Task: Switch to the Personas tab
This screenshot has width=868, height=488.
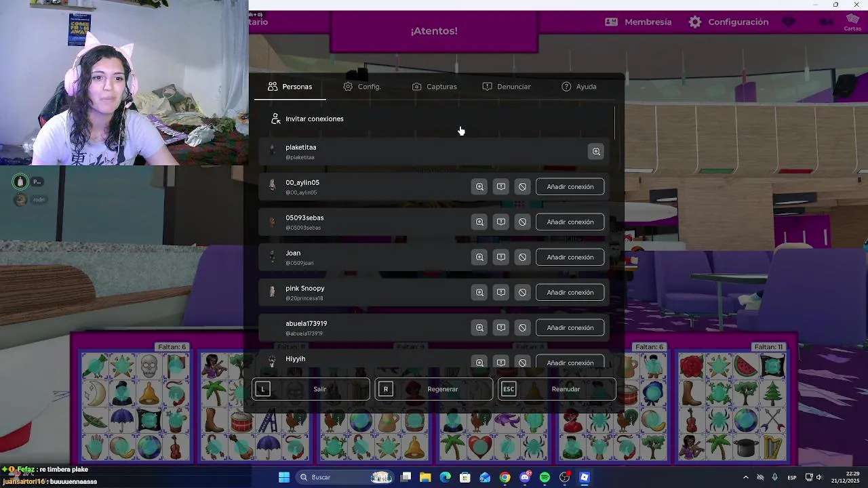Action: point(290,87)
